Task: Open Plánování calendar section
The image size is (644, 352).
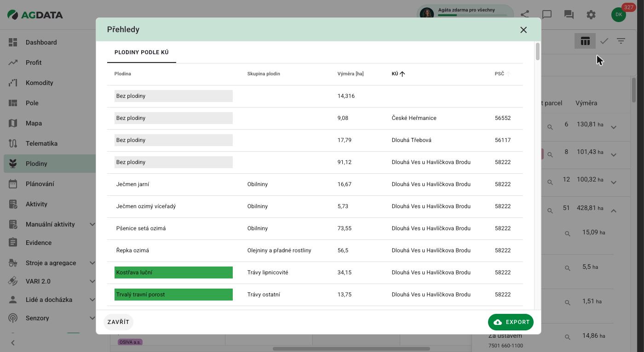Action: pos(40,184)
